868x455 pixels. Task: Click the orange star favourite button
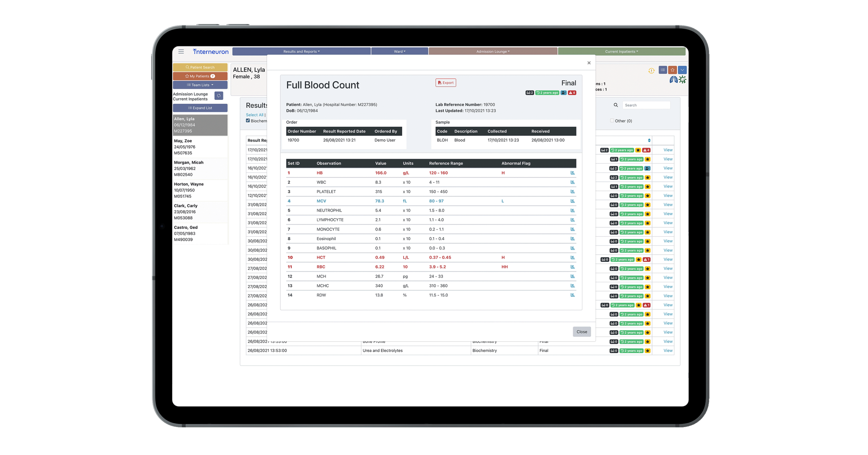(672, 70)
